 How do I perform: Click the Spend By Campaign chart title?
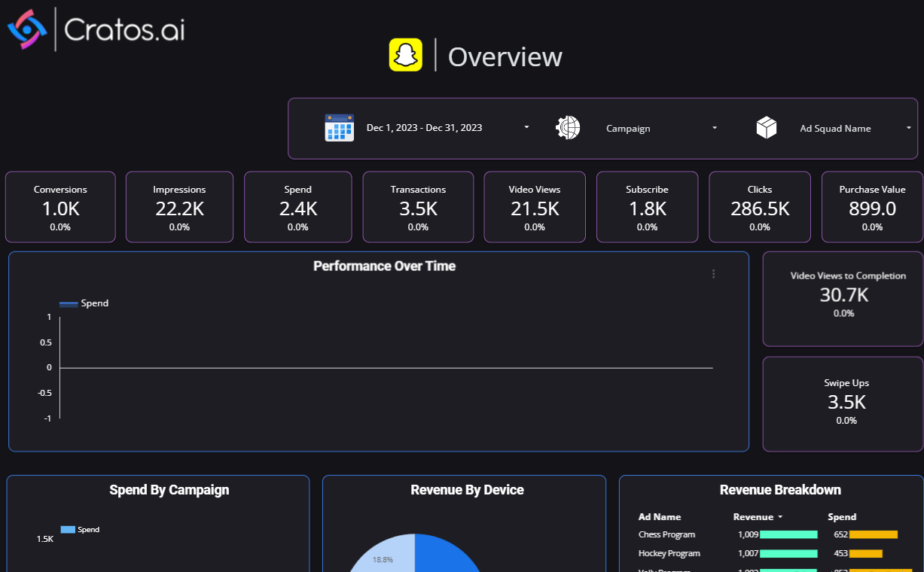pyautogui.click(x=169, y=490)
